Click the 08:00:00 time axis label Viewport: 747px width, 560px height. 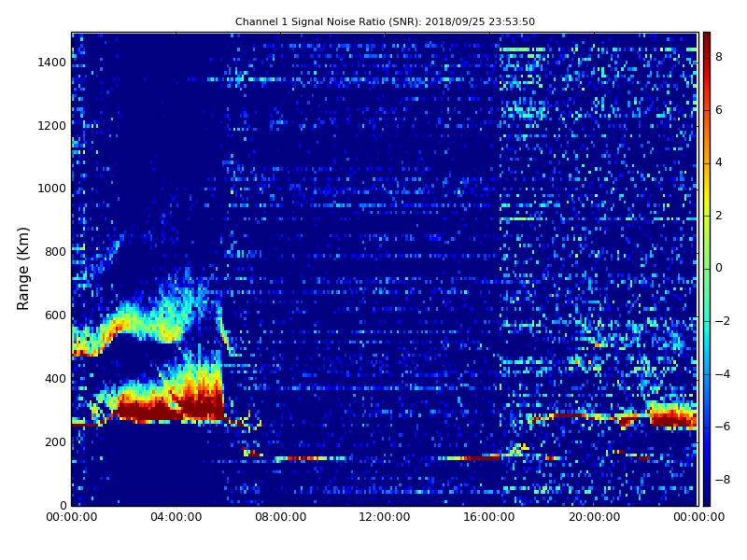tap(281, 517)
